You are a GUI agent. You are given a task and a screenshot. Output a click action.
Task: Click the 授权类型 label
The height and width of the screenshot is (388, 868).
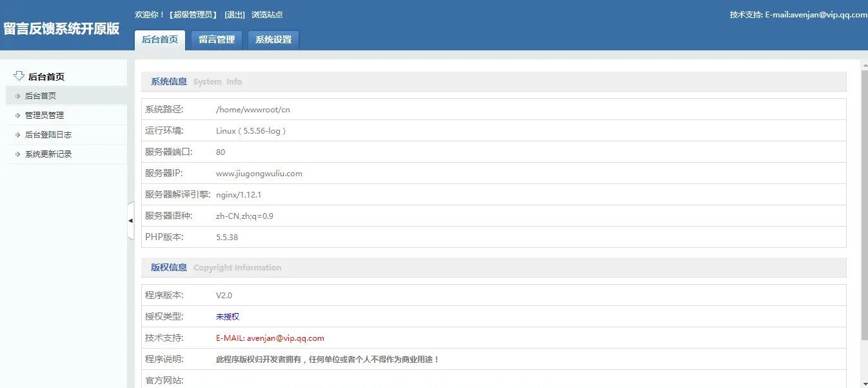click(x=164, y=317)
